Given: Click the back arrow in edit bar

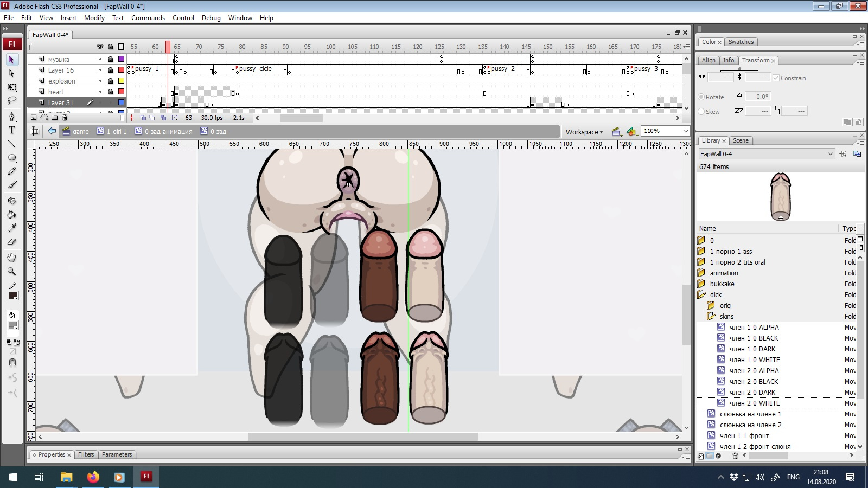Looking at the screenshot, I should [x=52, y=131].
